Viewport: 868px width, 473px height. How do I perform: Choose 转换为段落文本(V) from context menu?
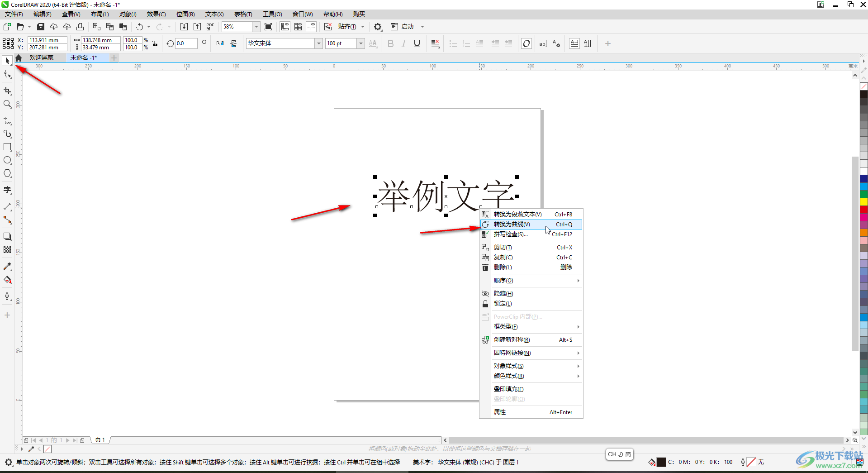coord(531,215)
